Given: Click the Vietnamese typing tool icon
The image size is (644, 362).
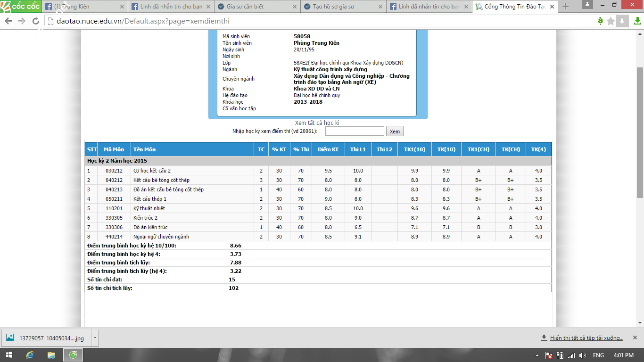Looking at the screenshot, I should coord(600,21).
